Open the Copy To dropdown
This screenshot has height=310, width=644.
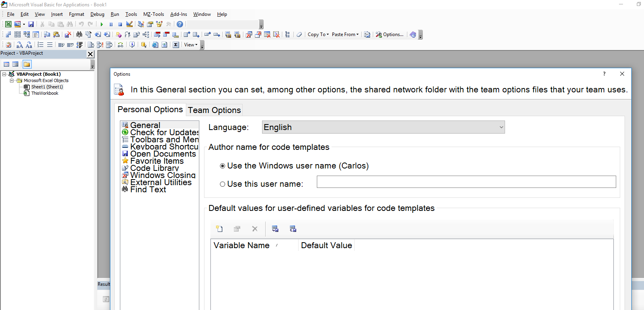tap(318, 34)
